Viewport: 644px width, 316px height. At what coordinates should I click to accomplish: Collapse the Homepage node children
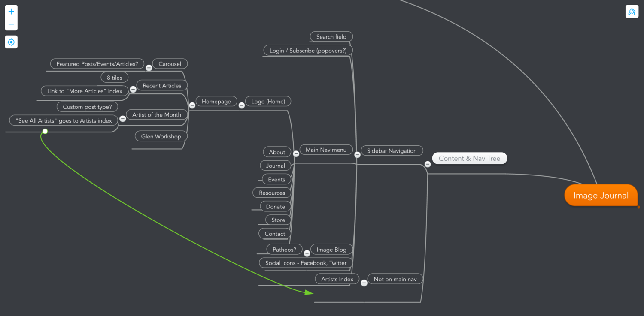point(192,105)
